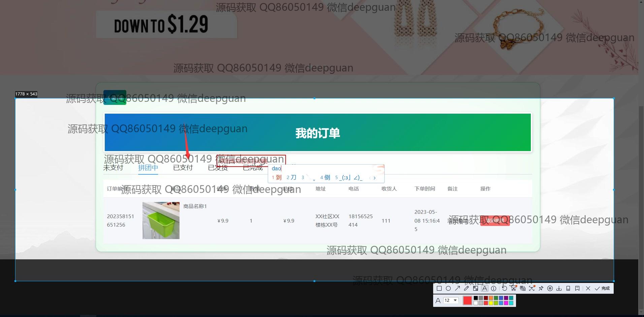Select the mosaic blur tool
644x317 pixels.
pos(476,288)
